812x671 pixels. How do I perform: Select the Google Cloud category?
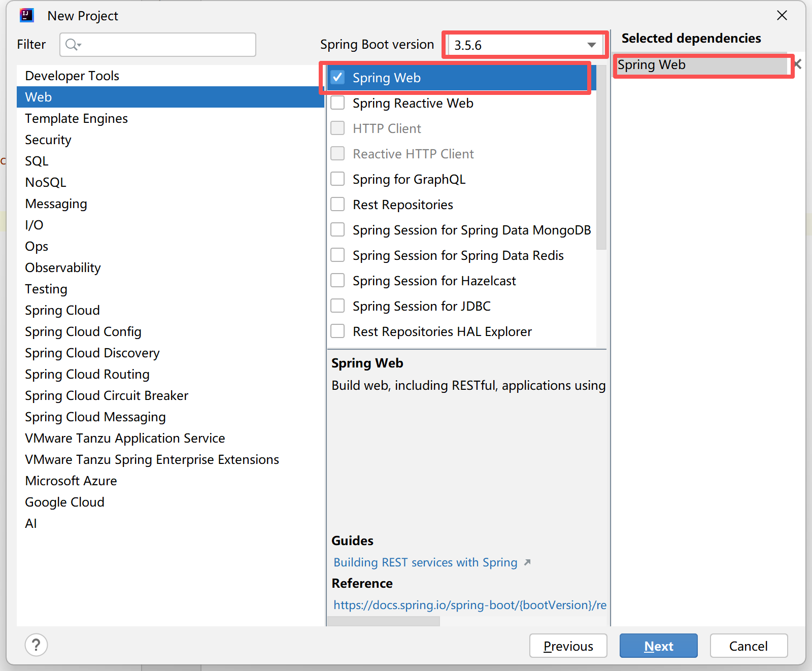pos(64,502)
